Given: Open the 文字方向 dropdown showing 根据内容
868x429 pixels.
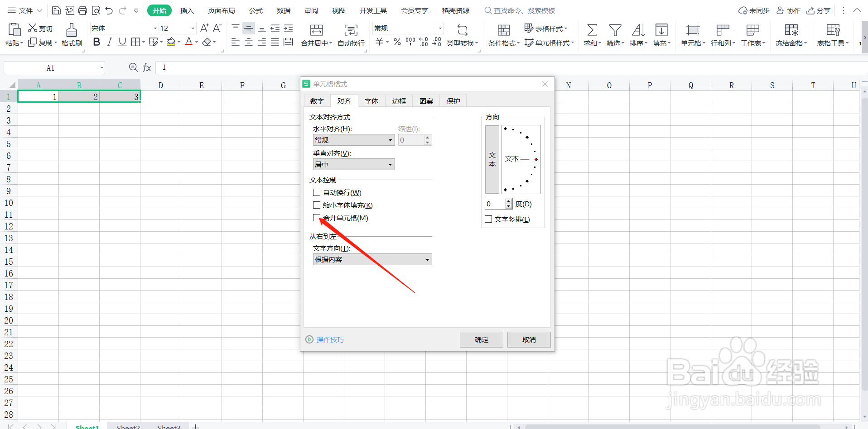Looking at the screenshot, I should [x=372, y=259].
